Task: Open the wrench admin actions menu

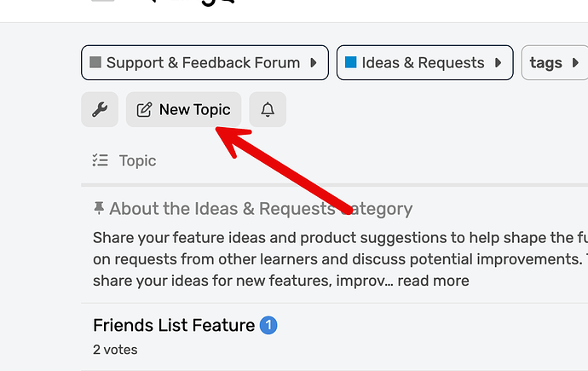Action: click(100, 110)
